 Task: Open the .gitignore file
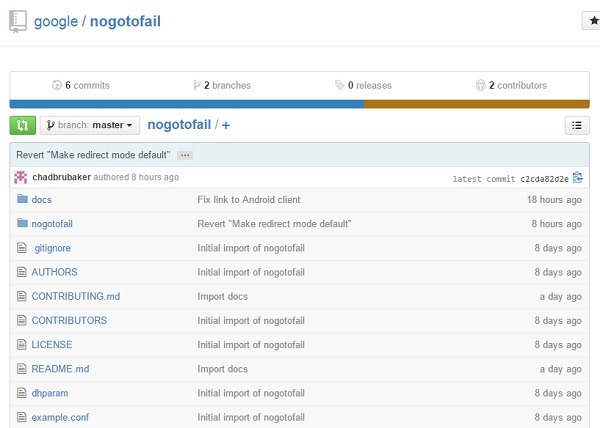51,248
